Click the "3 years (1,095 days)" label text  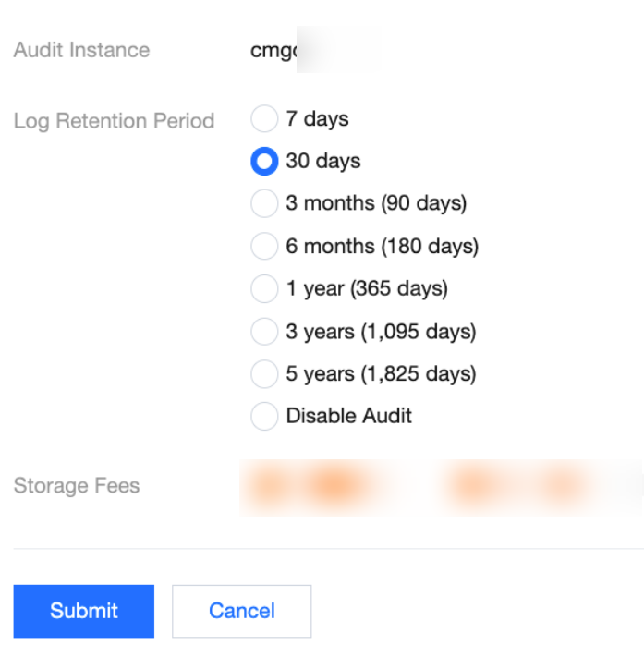pyautogui.click(x=380, y=332)
